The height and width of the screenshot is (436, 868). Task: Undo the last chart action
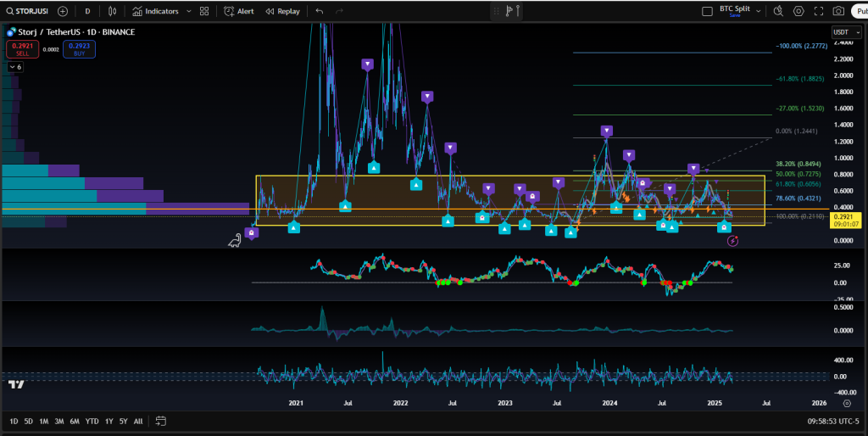click(x=319, y=11)
